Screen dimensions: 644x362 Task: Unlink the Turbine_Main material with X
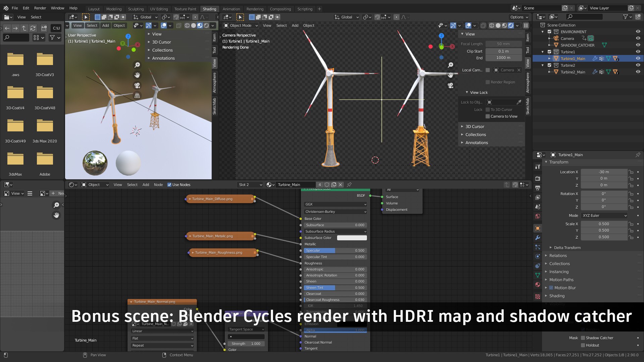tap(340, 185)
